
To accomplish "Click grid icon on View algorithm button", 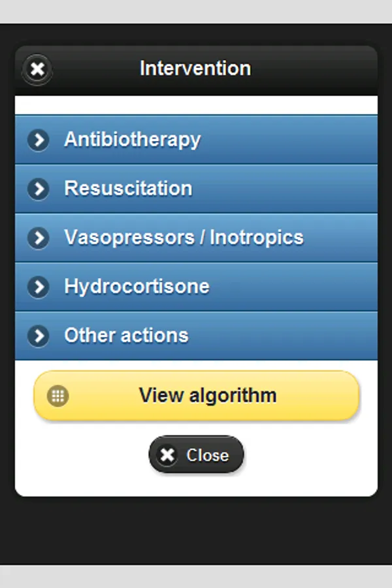I will (58, 395).
